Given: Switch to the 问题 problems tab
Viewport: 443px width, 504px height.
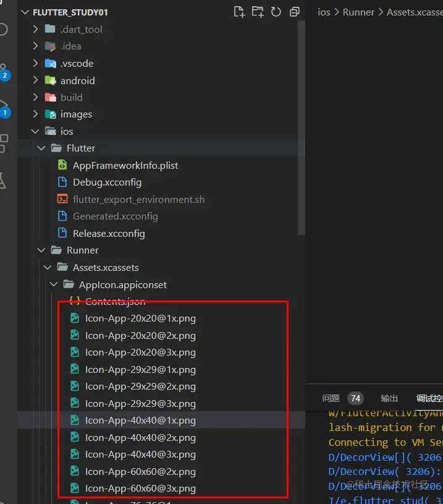Looking at the screenshot, I should pyautogui.click(x=331, y=398).
